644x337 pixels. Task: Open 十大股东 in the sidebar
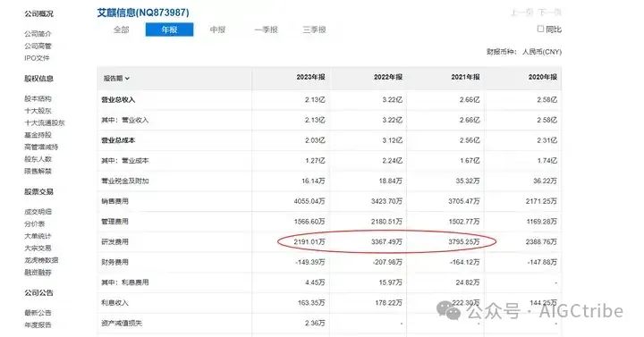tap(38, 111)
